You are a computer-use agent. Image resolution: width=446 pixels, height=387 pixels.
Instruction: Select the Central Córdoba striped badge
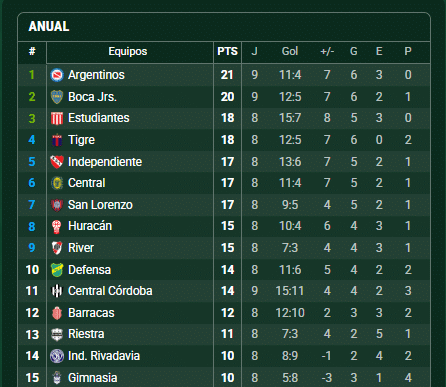[x=57, y=291]
